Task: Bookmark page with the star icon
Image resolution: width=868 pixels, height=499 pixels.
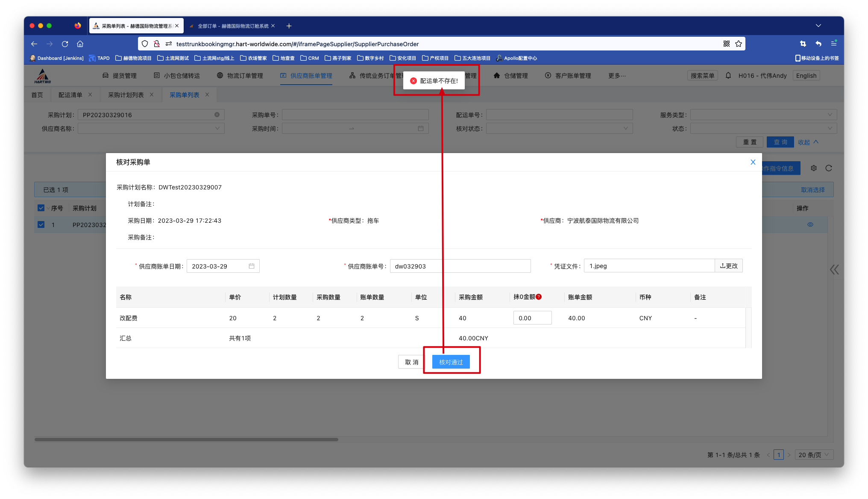Action: click(x=739, y=44)
